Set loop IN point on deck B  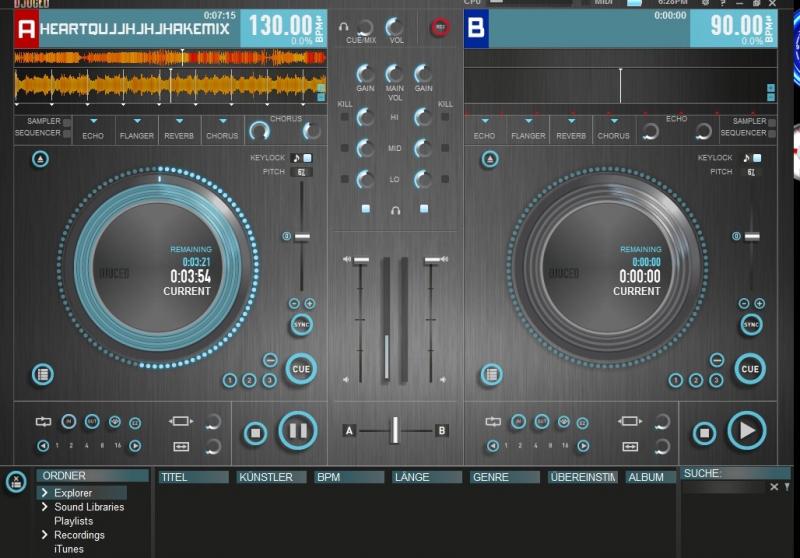tap(518, 421)
